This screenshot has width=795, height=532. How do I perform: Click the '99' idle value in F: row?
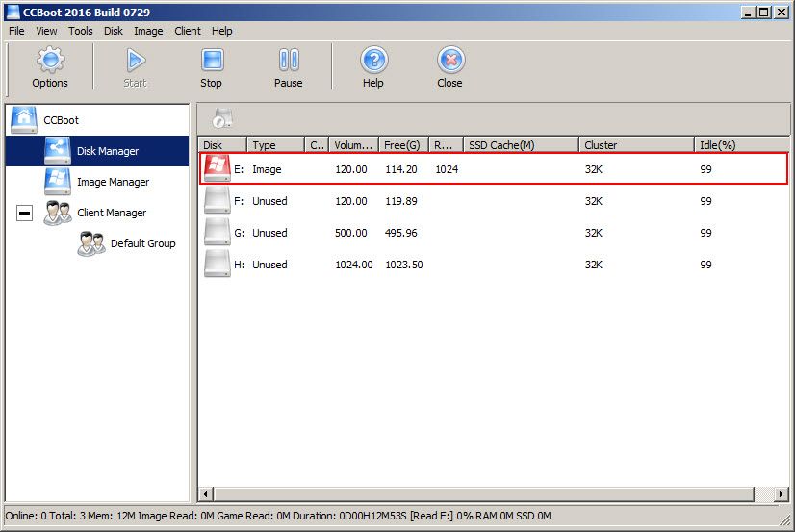pyautogui.click(x=705, y=201)
